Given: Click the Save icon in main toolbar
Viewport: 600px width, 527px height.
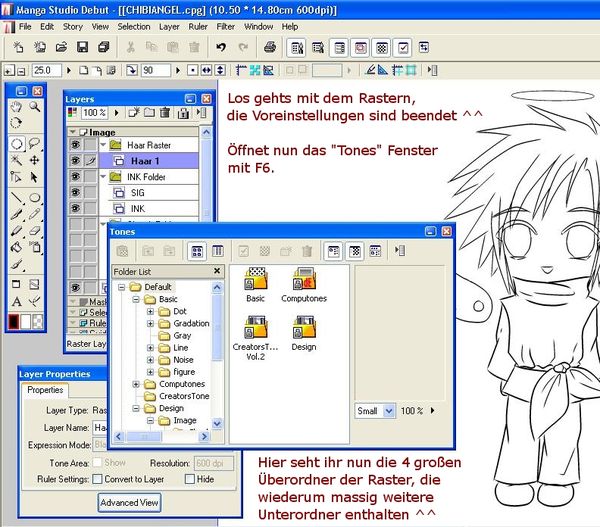Looking at the screenshot, I should [82, 47].
